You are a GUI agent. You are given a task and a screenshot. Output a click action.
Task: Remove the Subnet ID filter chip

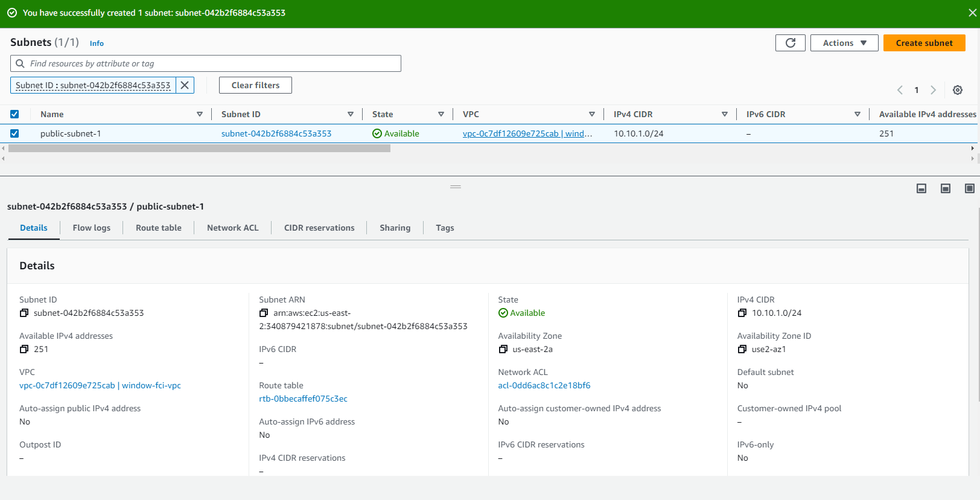185,85
